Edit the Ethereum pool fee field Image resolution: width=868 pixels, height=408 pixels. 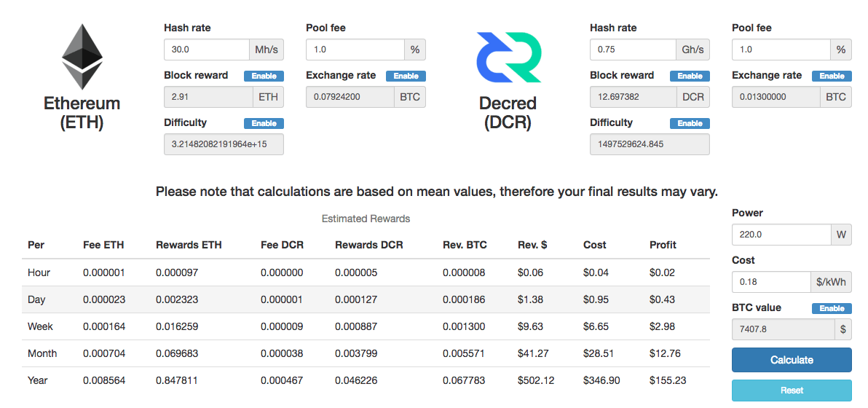pyautogui.click(x=355, y=50)
